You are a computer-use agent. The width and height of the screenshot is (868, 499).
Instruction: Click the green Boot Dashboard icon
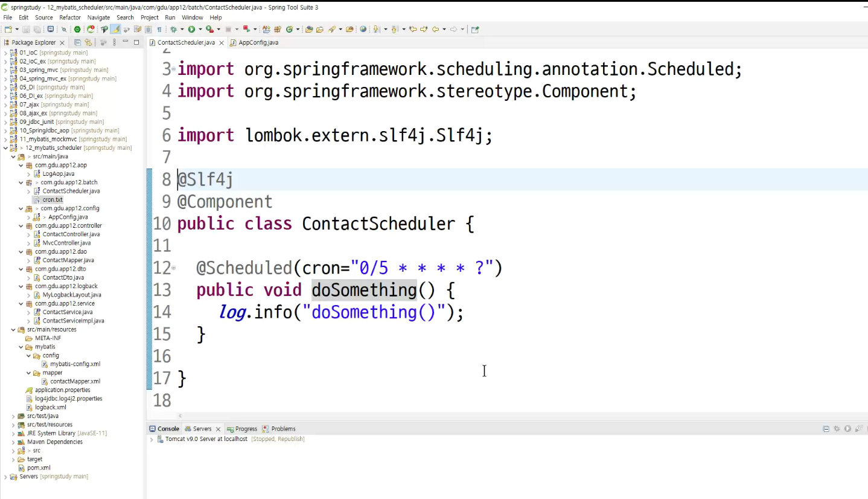(x=77, y=29)
